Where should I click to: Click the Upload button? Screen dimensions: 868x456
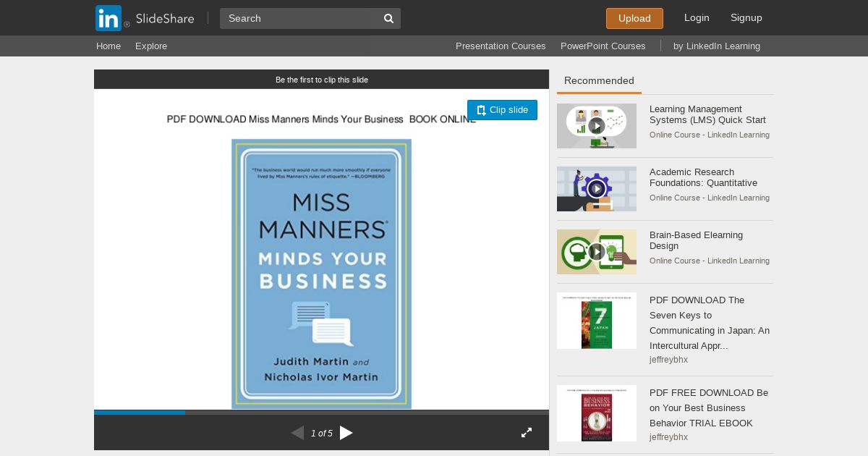point(634,18)
